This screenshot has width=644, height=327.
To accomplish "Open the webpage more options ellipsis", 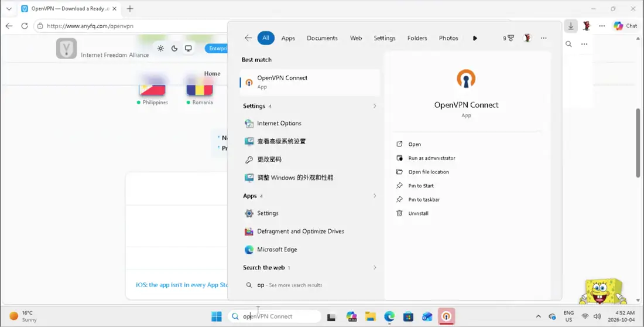I will (584, 44).
